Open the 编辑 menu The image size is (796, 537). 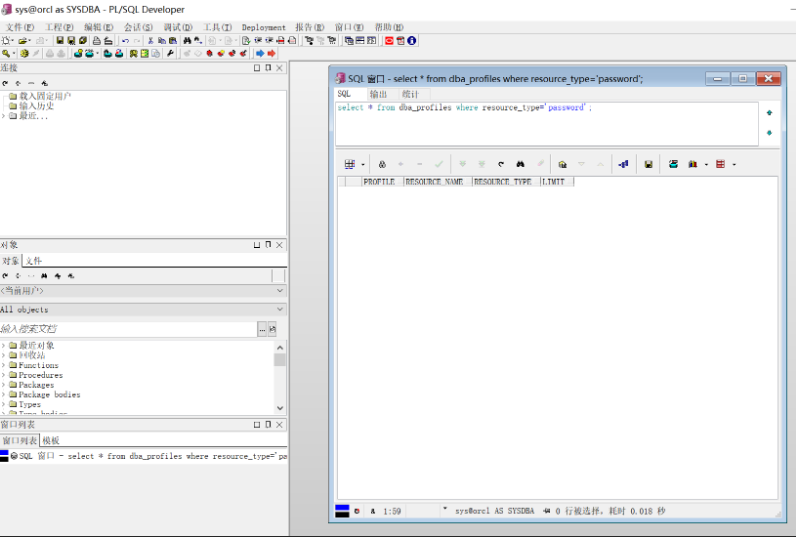[98, 27]
